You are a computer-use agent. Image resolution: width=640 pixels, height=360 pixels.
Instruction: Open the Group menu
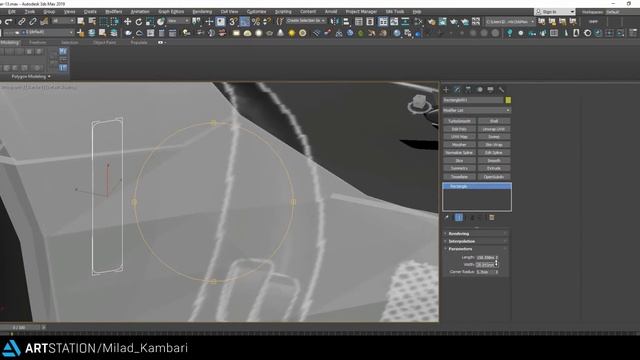(x=49, y=12)
